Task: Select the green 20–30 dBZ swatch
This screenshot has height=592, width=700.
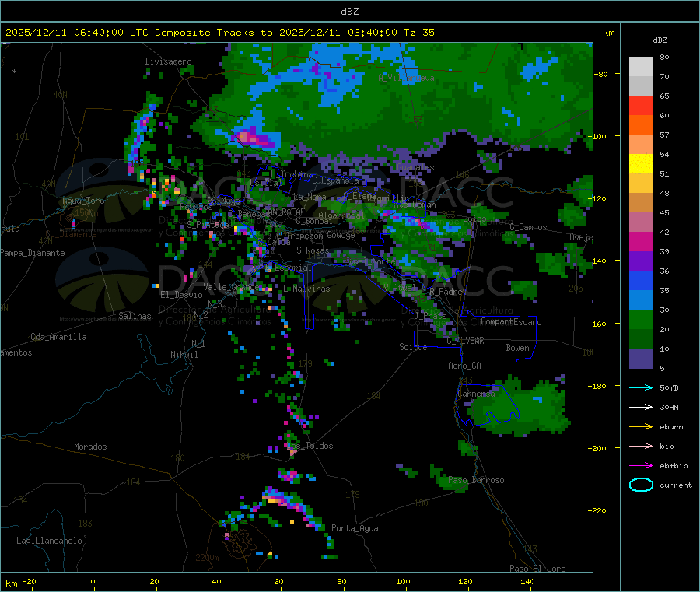Action: click(641, 319)
